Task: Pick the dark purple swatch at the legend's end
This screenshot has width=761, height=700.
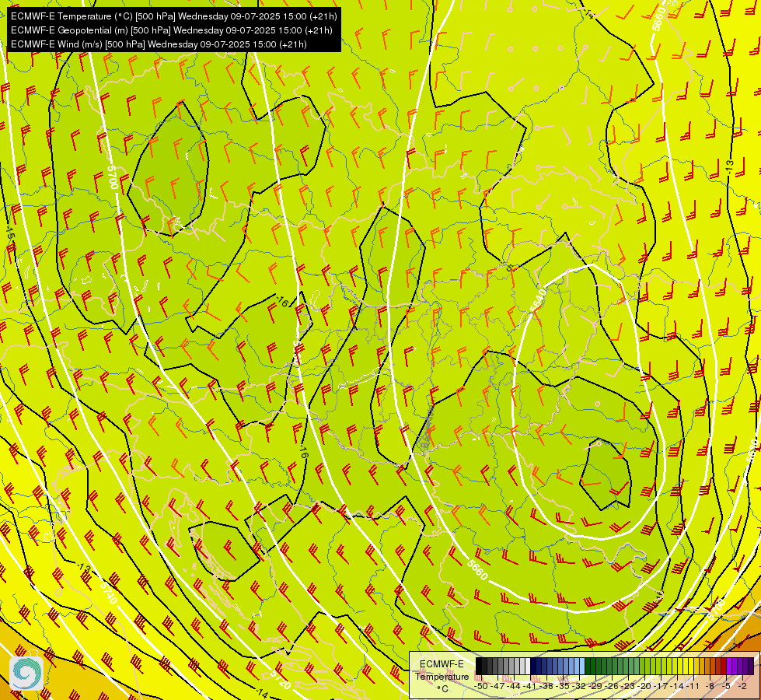Action: [x=751, y=666]
